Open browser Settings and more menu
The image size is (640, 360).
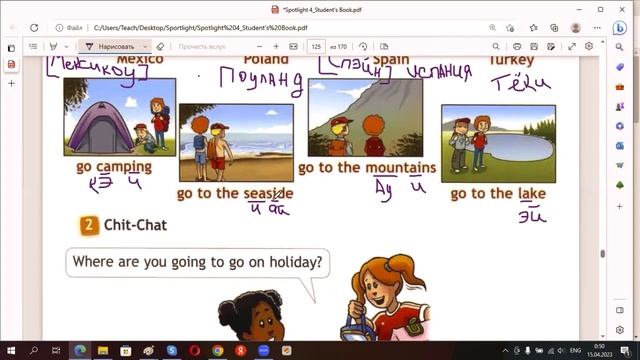point(597,28)
